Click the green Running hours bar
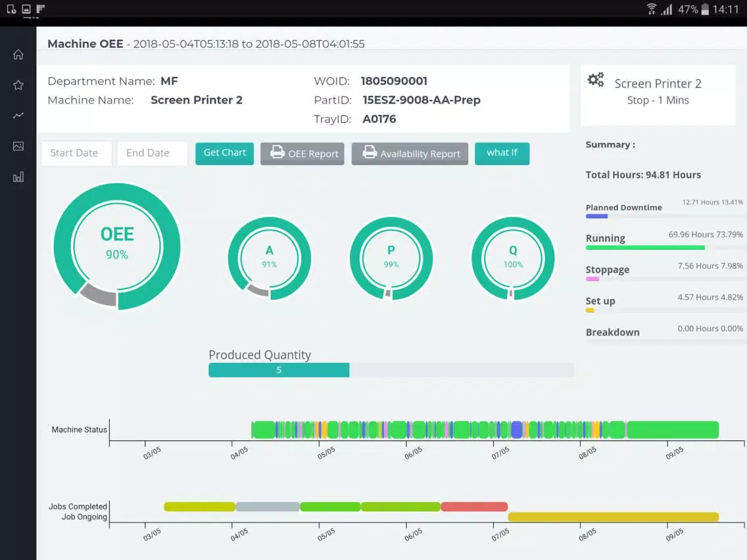Image resolution: width=747 pixels, height=560 pixels. point(645,248)
